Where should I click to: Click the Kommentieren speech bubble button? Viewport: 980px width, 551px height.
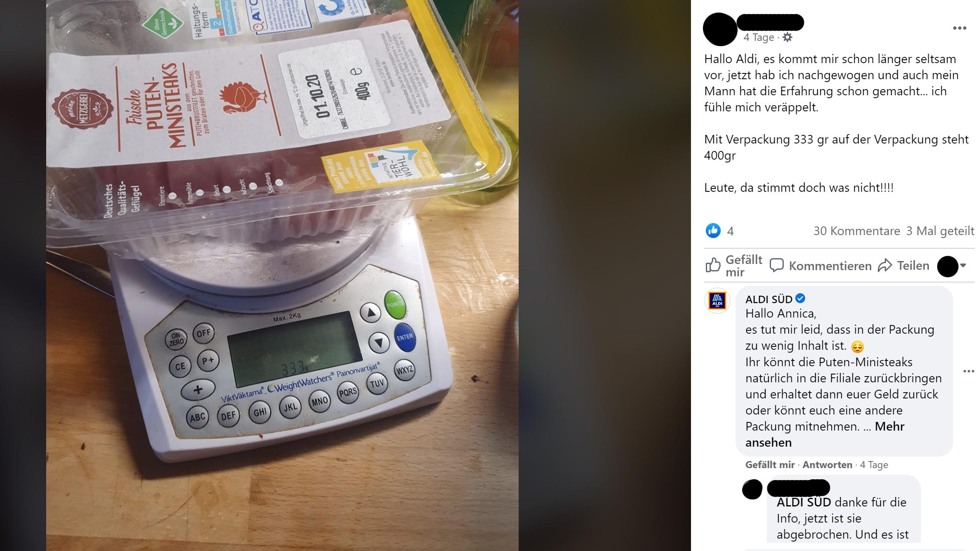coord(820,266)
